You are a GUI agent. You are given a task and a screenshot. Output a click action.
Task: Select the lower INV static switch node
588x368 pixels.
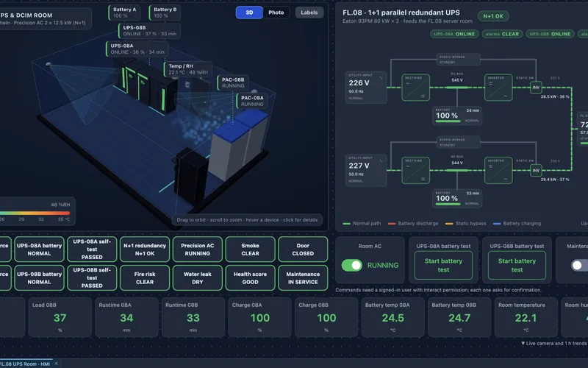[x=536, y=170]
